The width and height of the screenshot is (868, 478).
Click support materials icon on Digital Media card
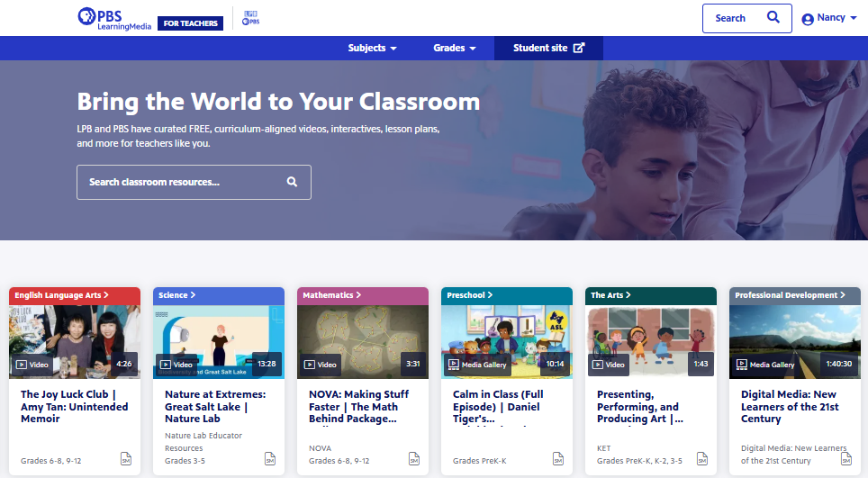[845, 458]
